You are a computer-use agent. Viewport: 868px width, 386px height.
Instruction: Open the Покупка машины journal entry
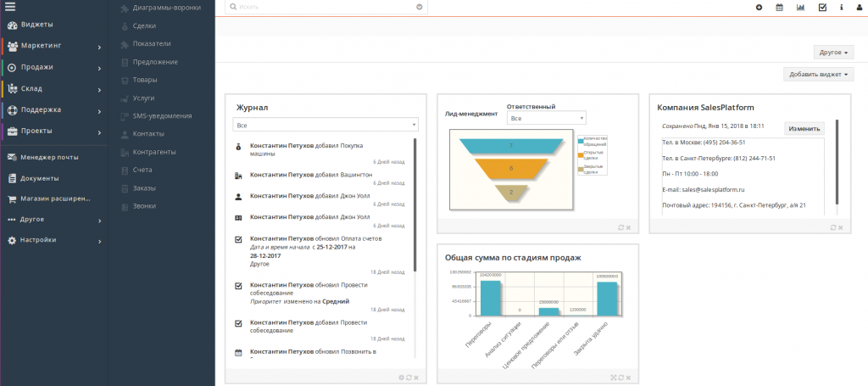(307, 149)
